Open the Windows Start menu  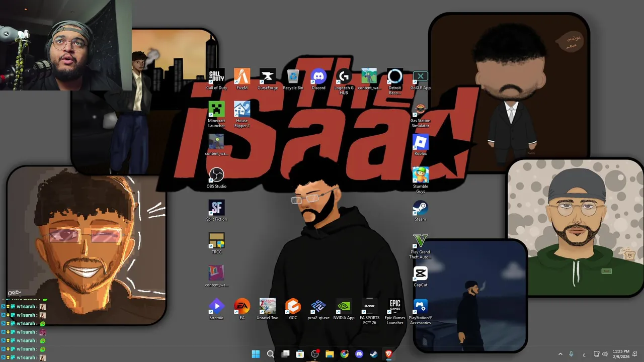point(256,354)
